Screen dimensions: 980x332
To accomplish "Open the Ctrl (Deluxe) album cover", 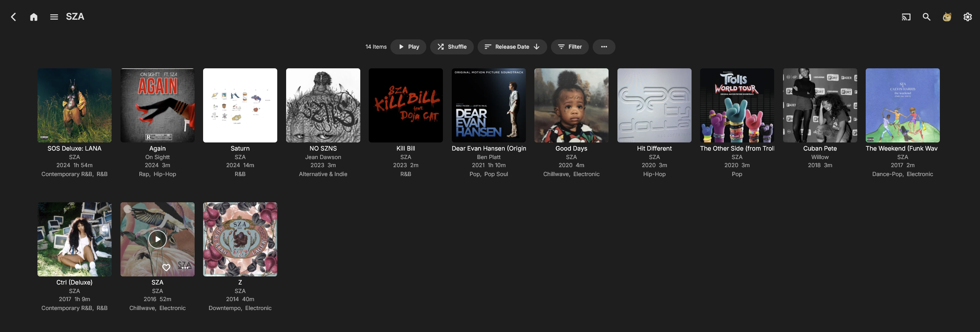I will (75, 239).
